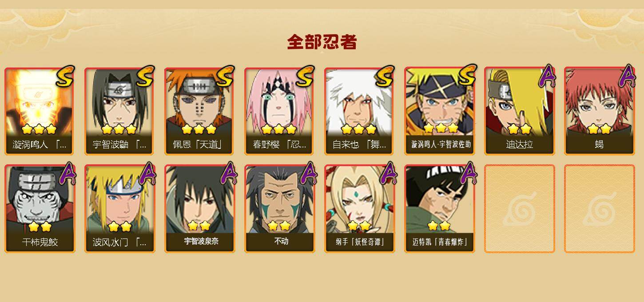Click the first empty ninja slot

pos(519,209)
